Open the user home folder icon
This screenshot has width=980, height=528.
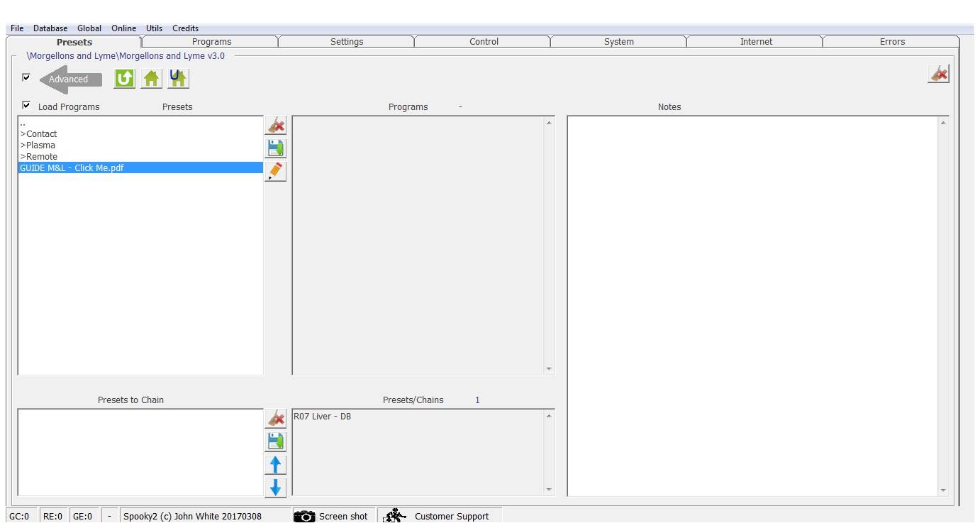tap(178, 79)
